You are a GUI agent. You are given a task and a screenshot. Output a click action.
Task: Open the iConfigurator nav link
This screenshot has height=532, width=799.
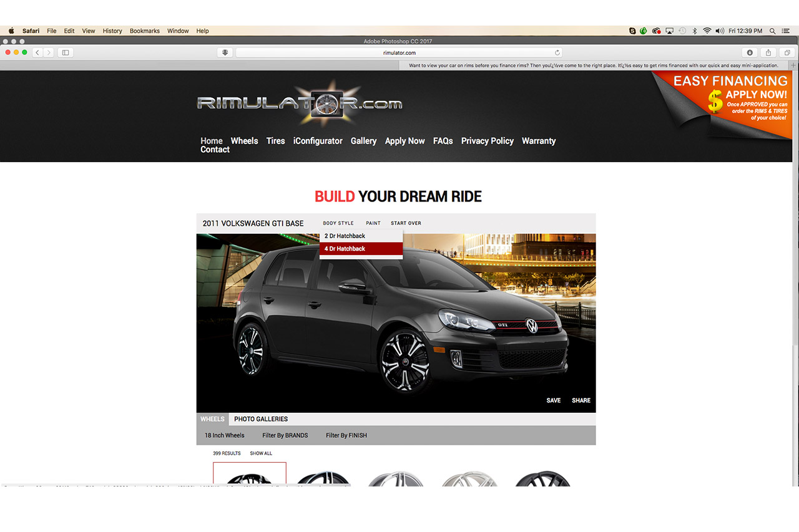(318, 141)
